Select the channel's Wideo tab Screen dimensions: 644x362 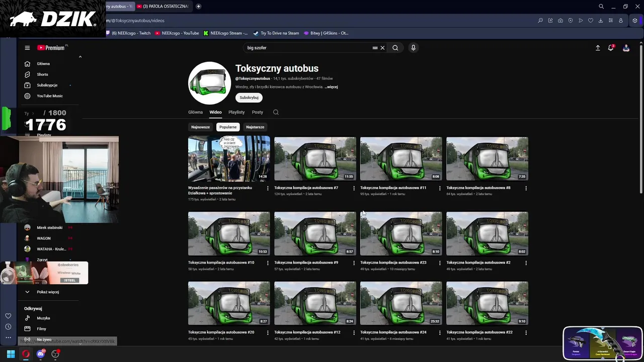coord(215,112)
